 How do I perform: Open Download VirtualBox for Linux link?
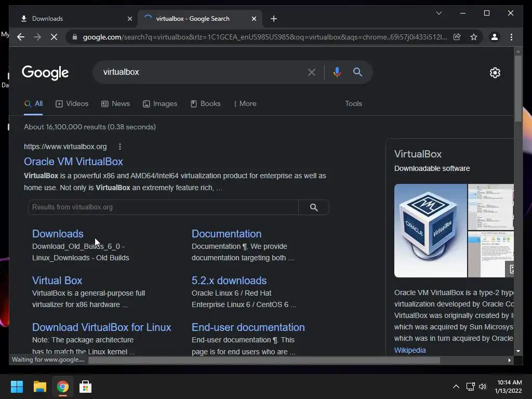(101, 327)
